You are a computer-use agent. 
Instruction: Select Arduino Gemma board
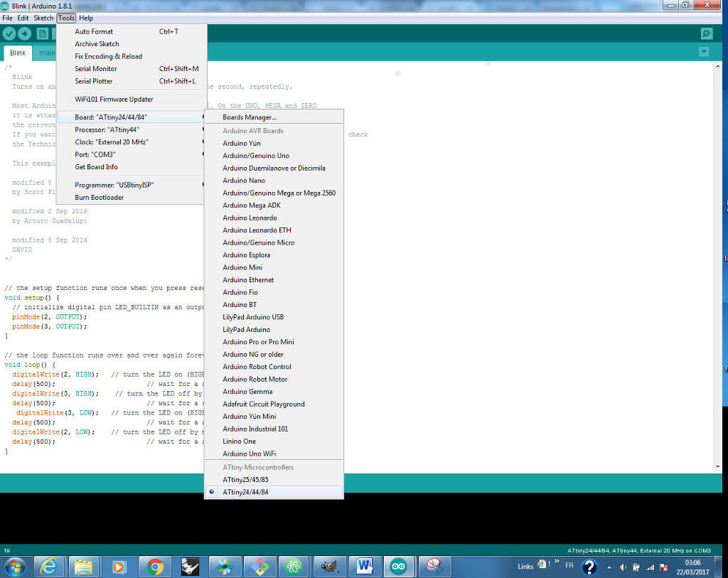click(274, 391)
